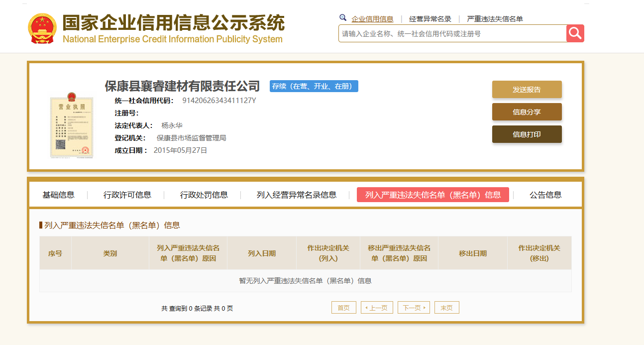Select the 列入严重违法失信名单（黑名单）信息 tab
The height and width of the screenshot is (345, 644).
[x=433, y=195]
